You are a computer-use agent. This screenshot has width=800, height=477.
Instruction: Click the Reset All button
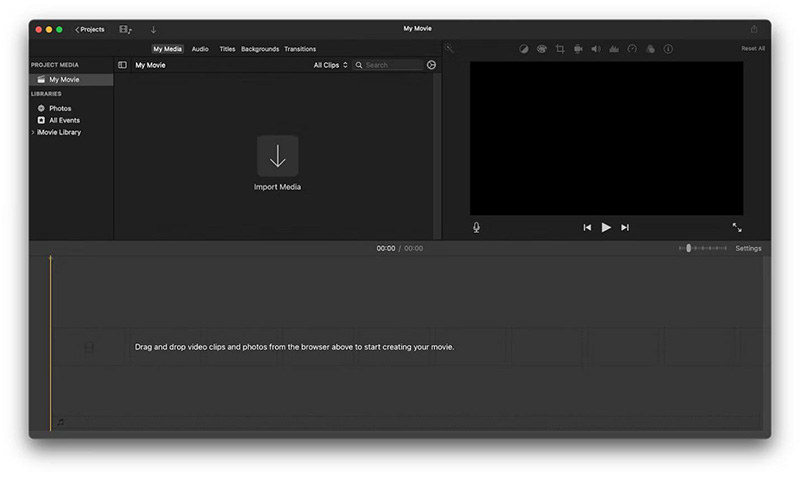(x=753, y=48)
